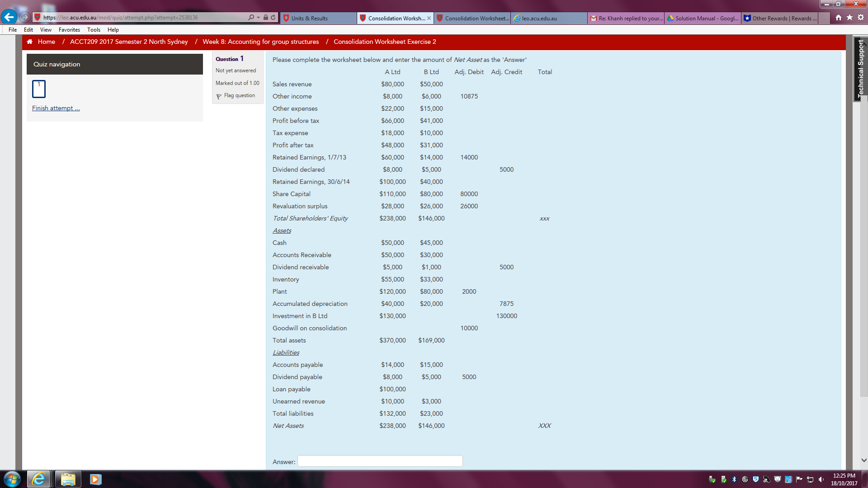Screen dimensions: 868x488
Task: Expand the address bar autocomplete dropdown arrow
Action: click(x=258, y=18)
